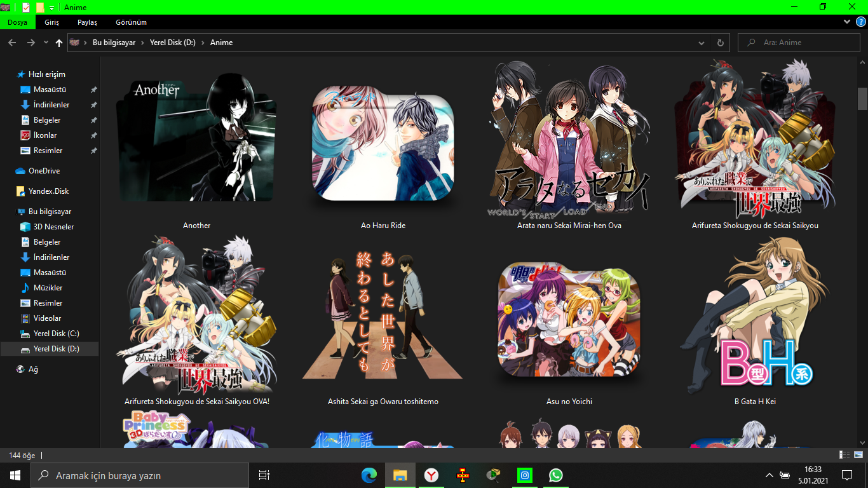Click the New folder icon in the title bar
Image resolution: width=868 pixels, height=488 pixels.
click(40, 7)
